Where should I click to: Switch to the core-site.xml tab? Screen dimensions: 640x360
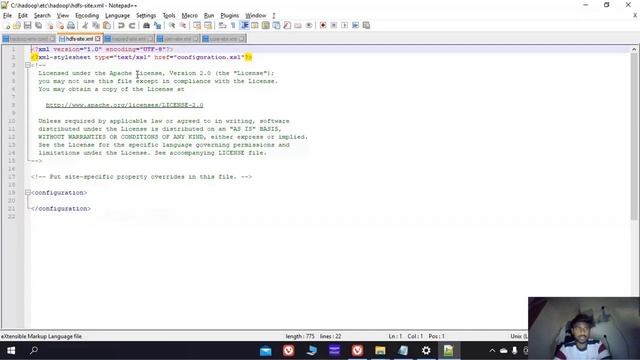click(x=223, y=39)
